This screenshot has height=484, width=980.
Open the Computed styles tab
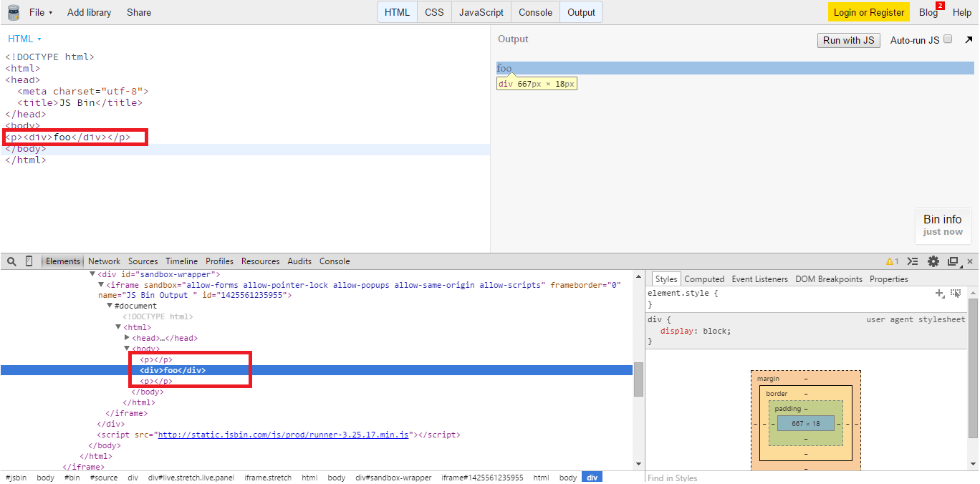(704, 279)
